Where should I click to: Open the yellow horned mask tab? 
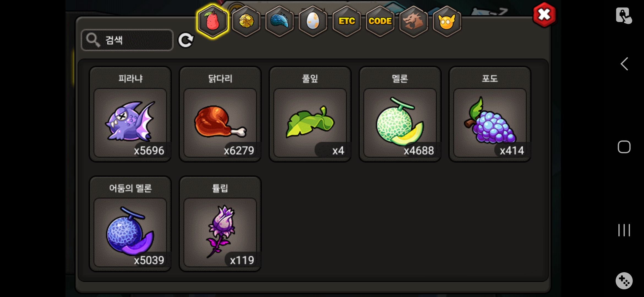click(x=447, y=21)
